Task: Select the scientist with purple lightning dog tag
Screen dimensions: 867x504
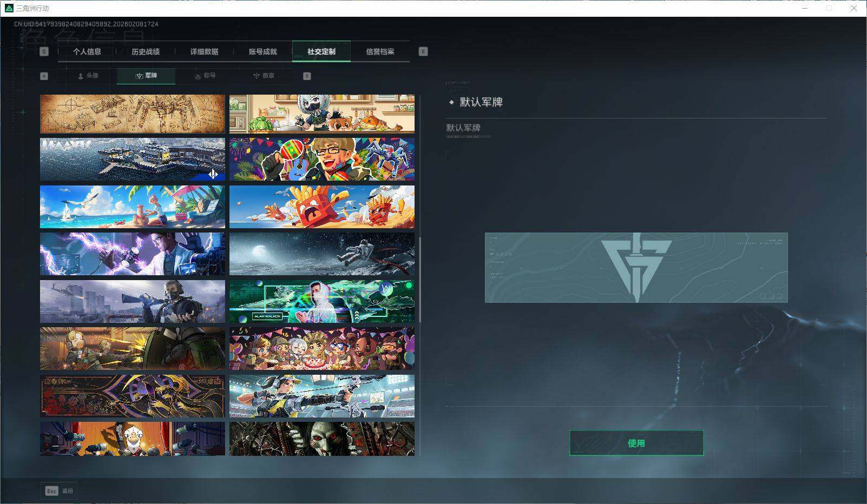Action: [x=133, y=254]
